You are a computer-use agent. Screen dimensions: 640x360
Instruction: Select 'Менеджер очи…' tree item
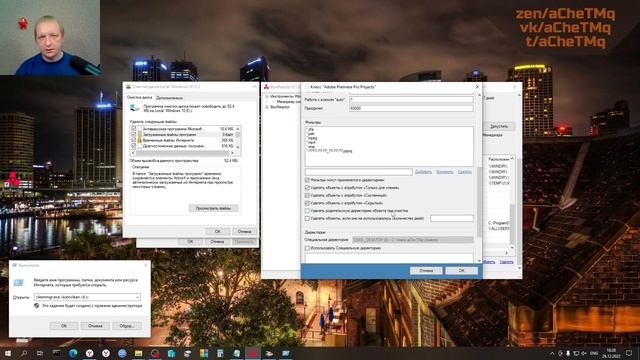288,102
